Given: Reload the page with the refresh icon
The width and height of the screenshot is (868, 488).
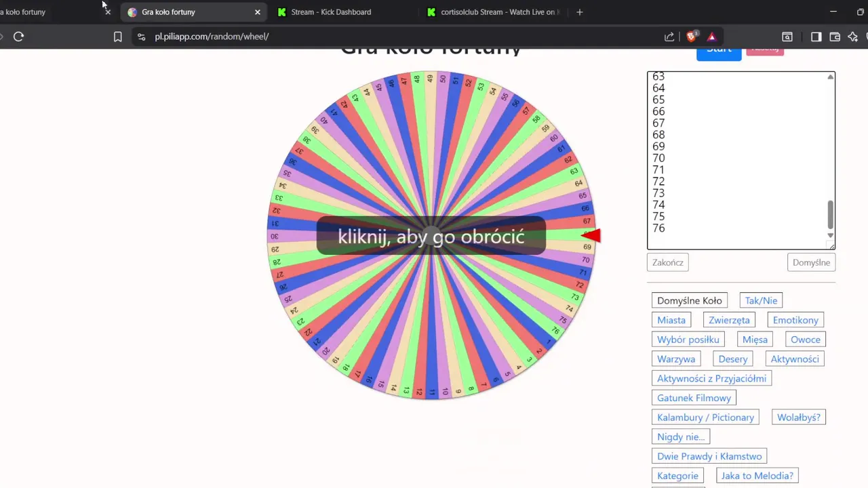Looking at the screenshot, I should pos(18,37).
